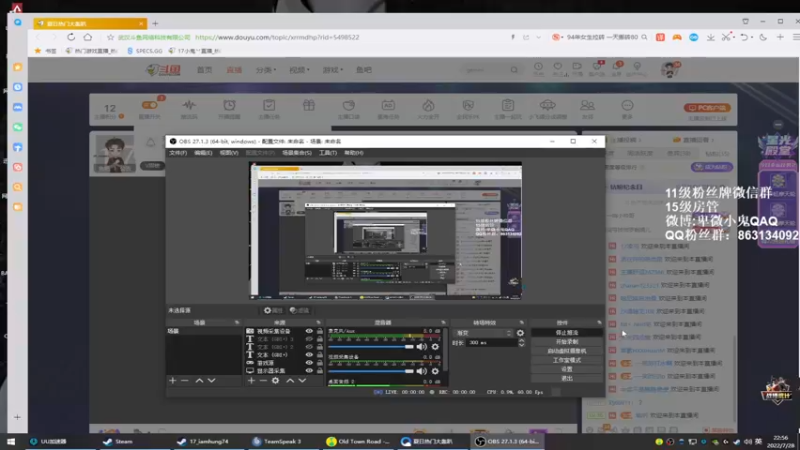
Task: Click the gift box icon in streamer toolbar
Action: (309, 106)
